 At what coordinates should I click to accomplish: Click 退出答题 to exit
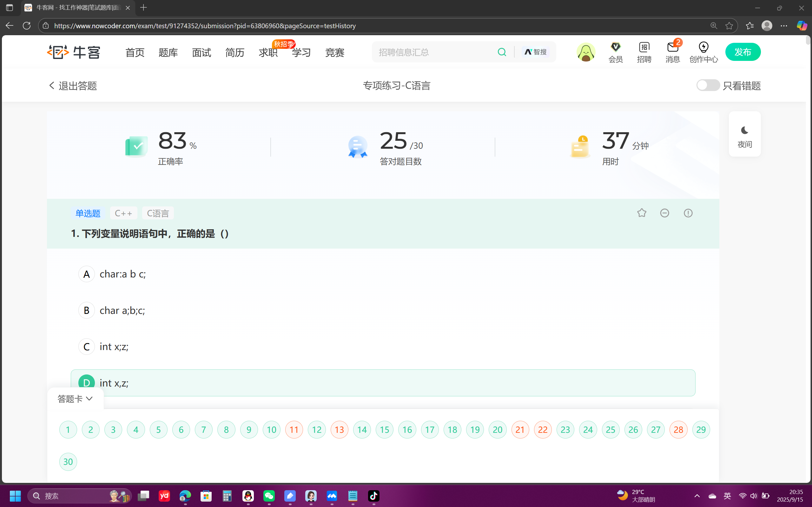pyautogui.click(x=73, y=86)
